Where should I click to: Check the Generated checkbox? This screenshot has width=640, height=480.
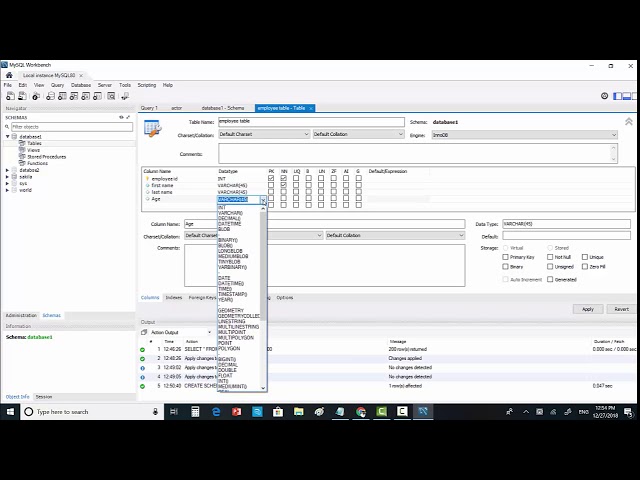[550, 280]
